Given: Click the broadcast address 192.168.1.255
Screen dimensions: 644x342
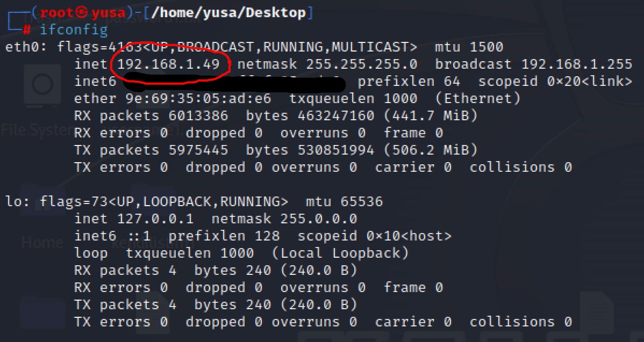Looking at the screenshot, I should [577, 64].
